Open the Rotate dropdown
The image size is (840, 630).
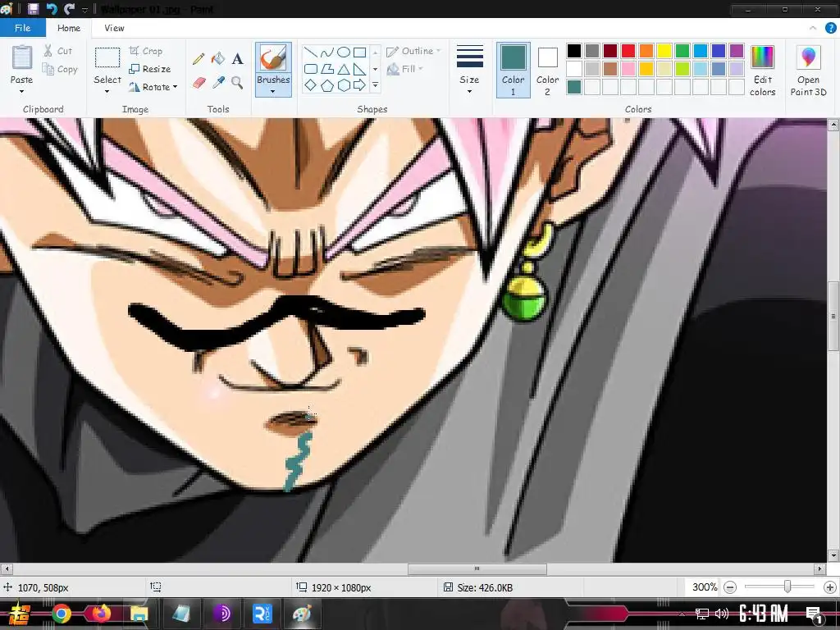(x=153, y=87)
